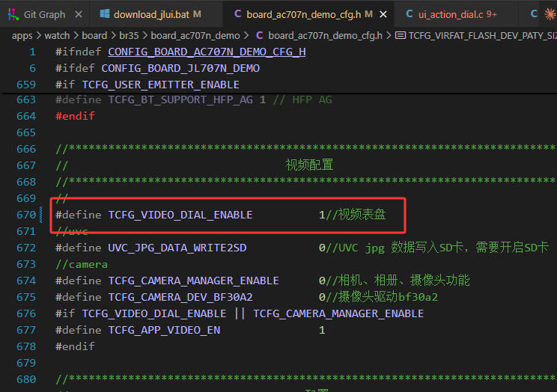The image size is (557, 392).
Task: Click TCFG_CAMERA_DEV_BF30A2 macro name
Action: click(180, 297)
